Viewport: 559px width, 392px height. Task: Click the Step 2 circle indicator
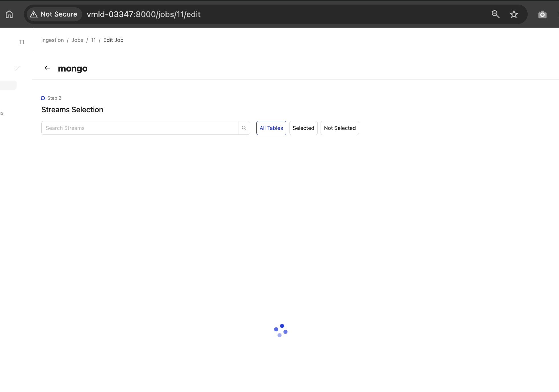pyautogui.click(x=43, y=98)
